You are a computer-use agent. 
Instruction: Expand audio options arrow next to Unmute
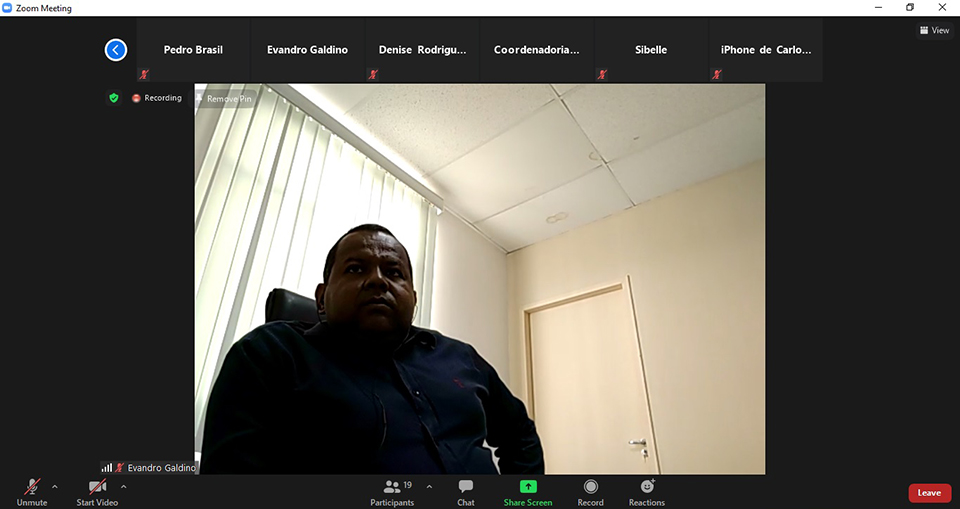pos(55,487)
